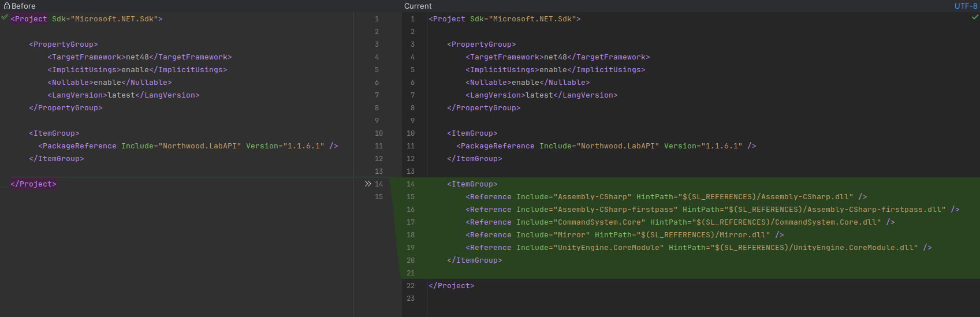Viewport: 980px width, 317px height.
Task: Click the green checkmark in Before pane
Action: [5, 17]
